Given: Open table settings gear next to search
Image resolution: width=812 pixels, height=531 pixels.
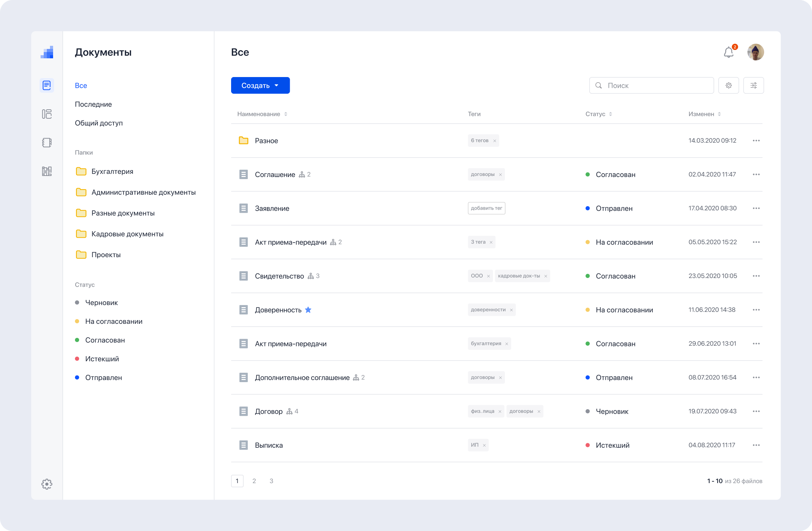Looking at the screenshot, I should 728,85.
